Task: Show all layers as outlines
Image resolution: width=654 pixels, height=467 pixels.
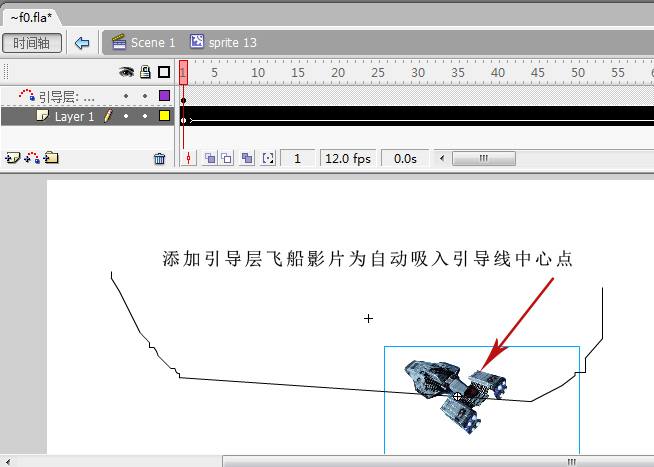Action: tap(164, 72)
